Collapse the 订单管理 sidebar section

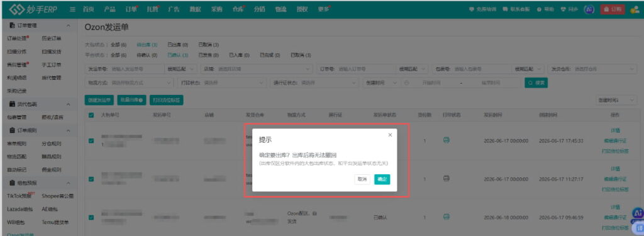coord(69,26)
